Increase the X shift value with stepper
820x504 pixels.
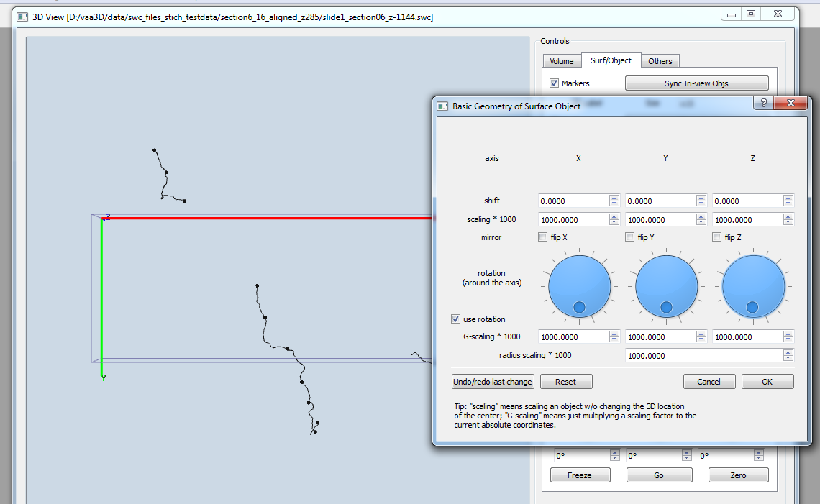point(614,198)
